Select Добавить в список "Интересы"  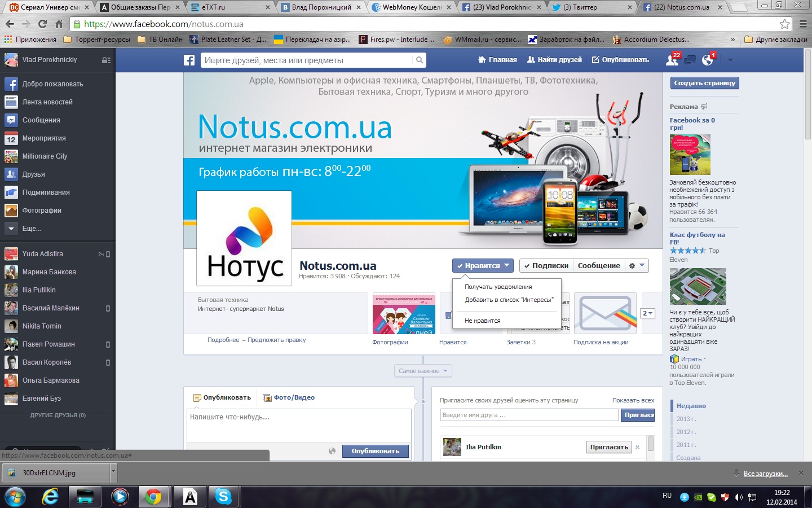(x=509, y=300)
